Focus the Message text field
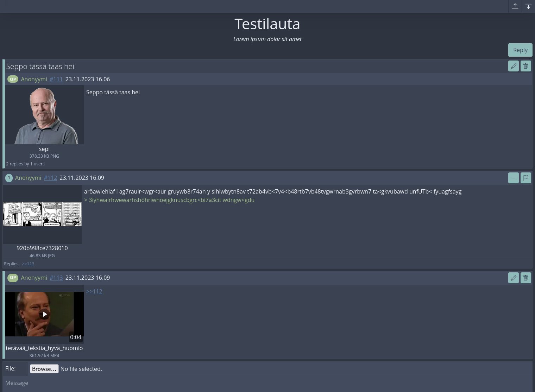Image resolution: width=535 pixels, height=392 pixels. tap(267, 384)
